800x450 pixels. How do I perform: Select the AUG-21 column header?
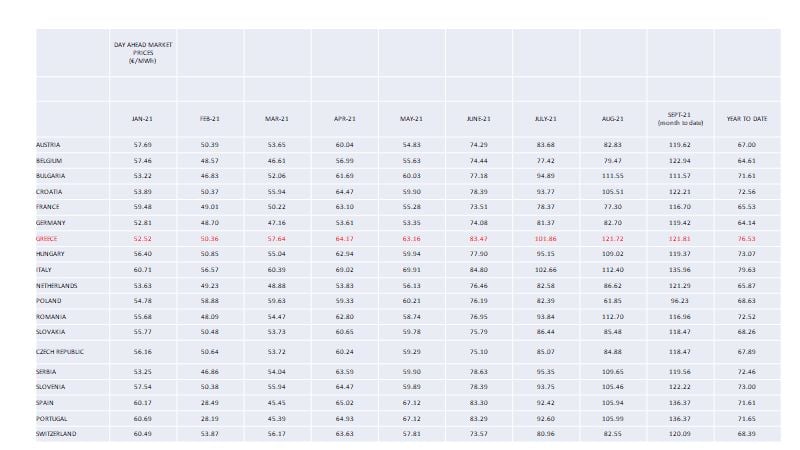[613, 119]
